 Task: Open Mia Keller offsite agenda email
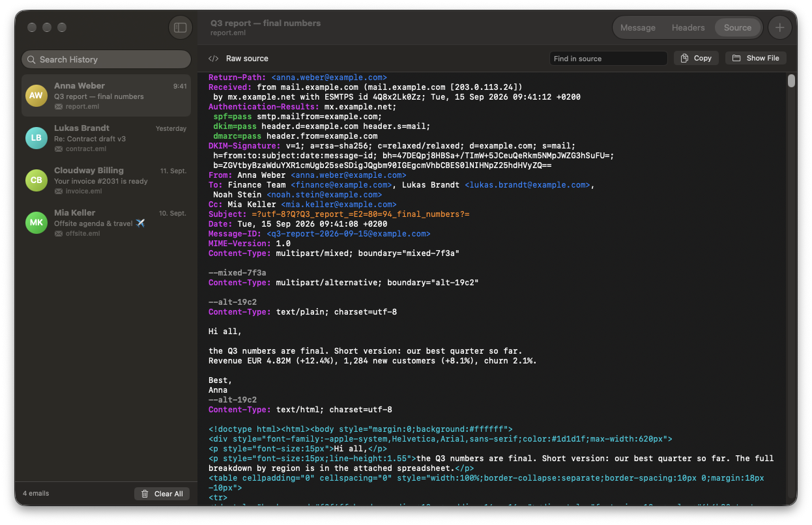[106, 222]
